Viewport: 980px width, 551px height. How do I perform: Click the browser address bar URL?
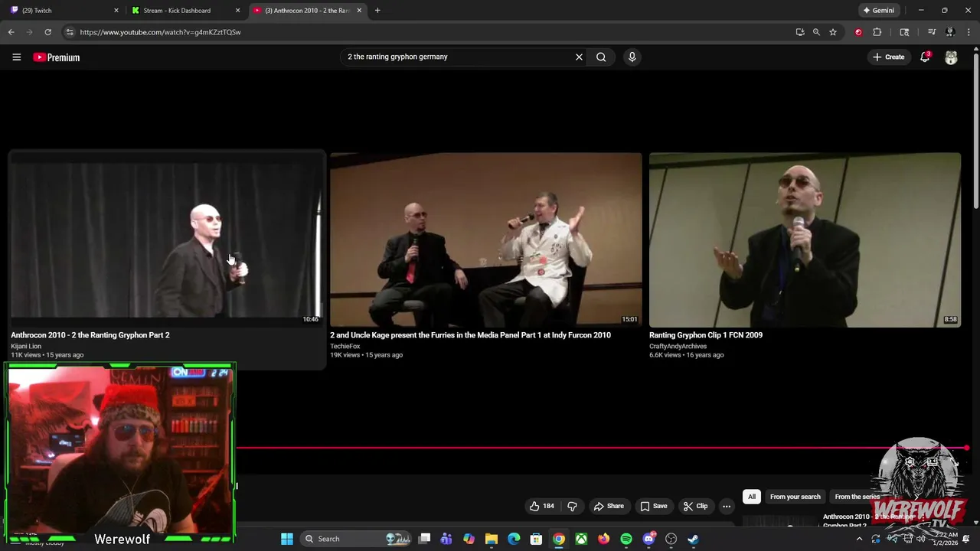pos(160,32)
